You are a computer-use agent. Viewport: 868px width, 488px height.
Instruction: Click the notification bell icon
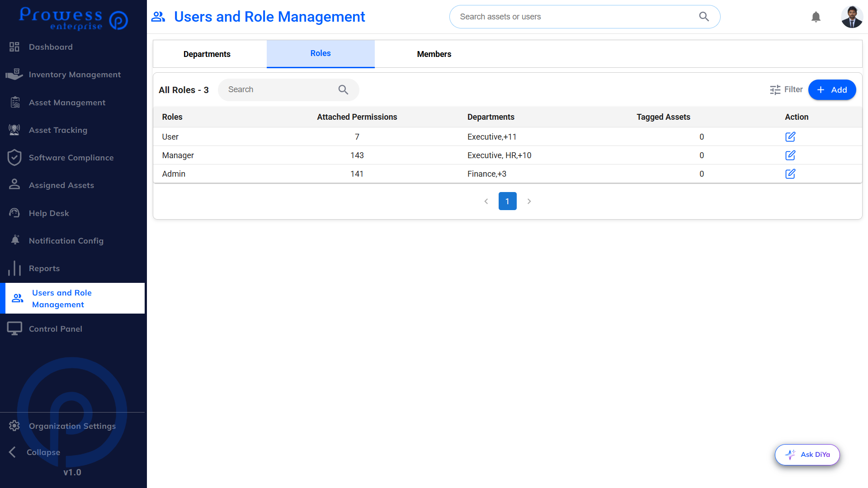816,17
